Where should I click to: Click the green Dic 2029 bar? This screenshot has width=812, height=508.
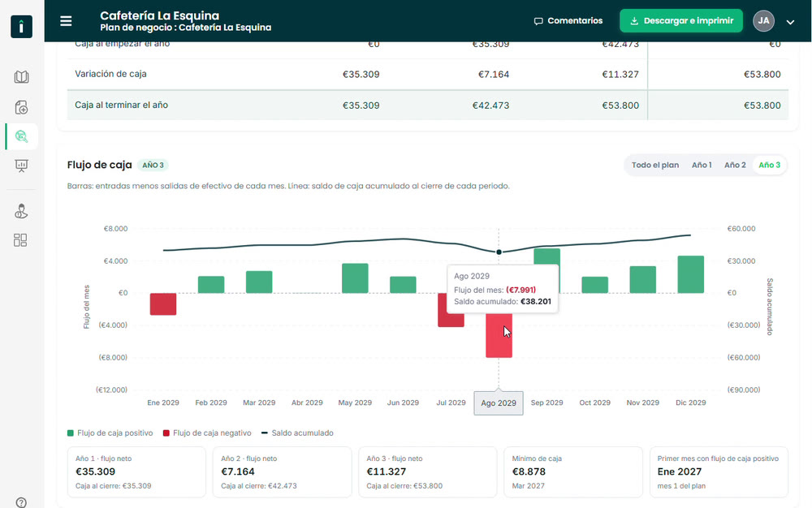[690, 274]
